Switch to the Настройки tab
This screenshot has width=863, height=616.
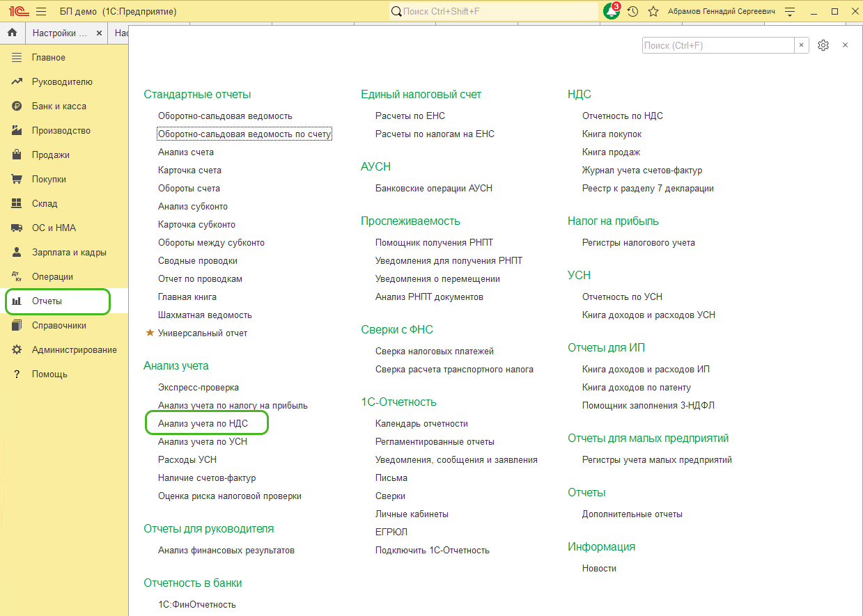pyautogui.click(x=60, y=33)
